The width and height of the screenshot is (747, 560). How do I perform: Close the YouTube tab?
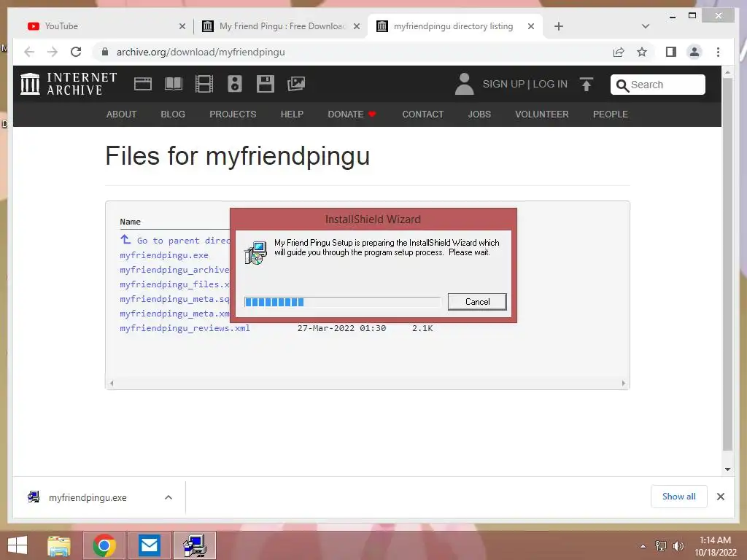(x=182, y=26)
